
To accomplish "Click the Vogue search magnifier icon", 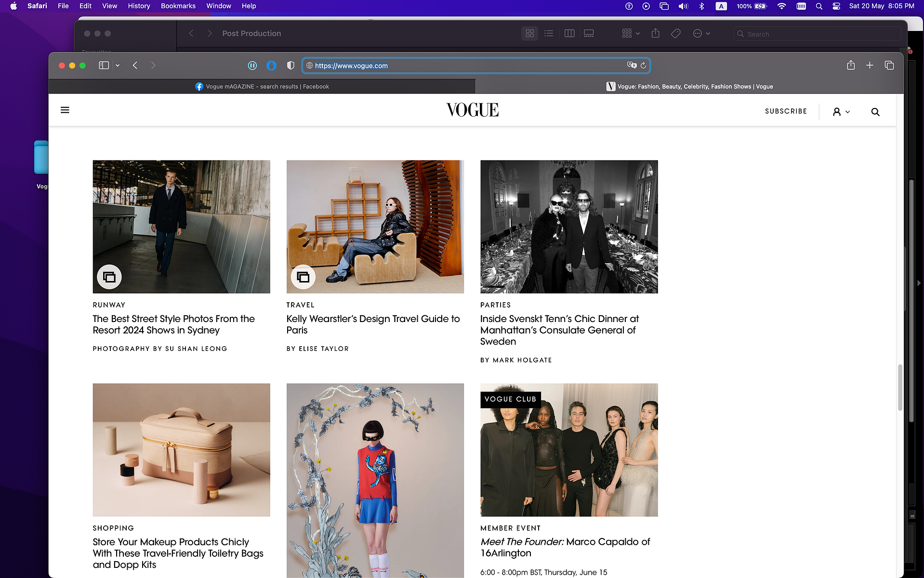I will (875, 112).
